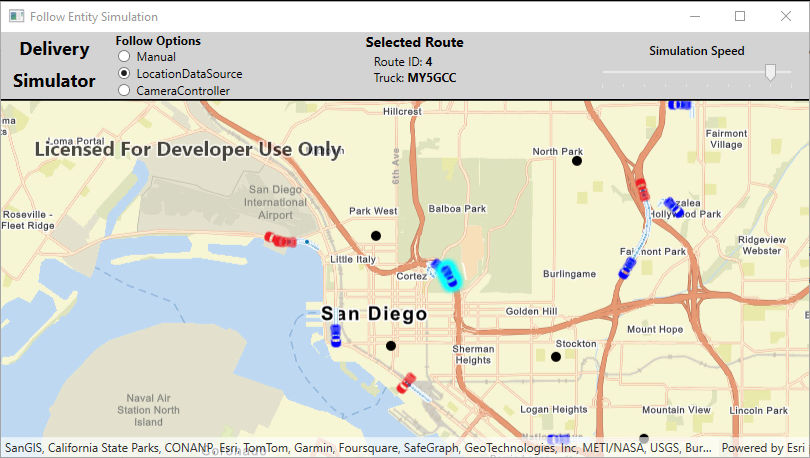Click the Ridgeview Webster map label
The width and height of the screenshot is (810, 458).
click(762, 245)
